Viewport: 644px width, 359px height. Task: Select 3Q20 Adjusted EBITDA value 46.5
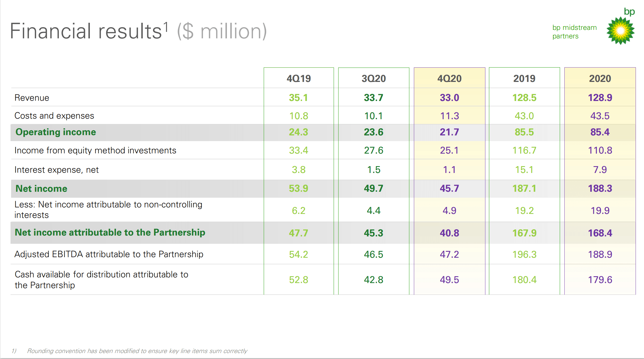point(374,255)
